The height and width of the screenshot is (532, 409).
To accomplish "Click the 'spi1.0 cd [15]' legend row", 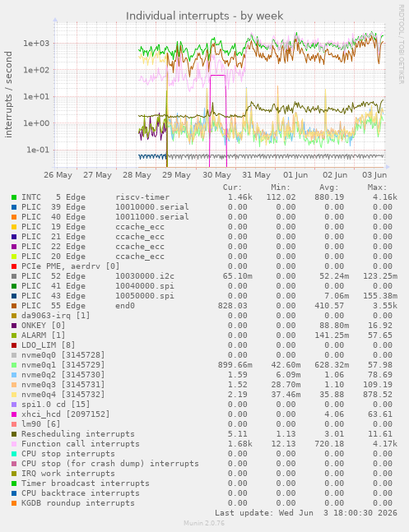I will (x=56, y=405).
